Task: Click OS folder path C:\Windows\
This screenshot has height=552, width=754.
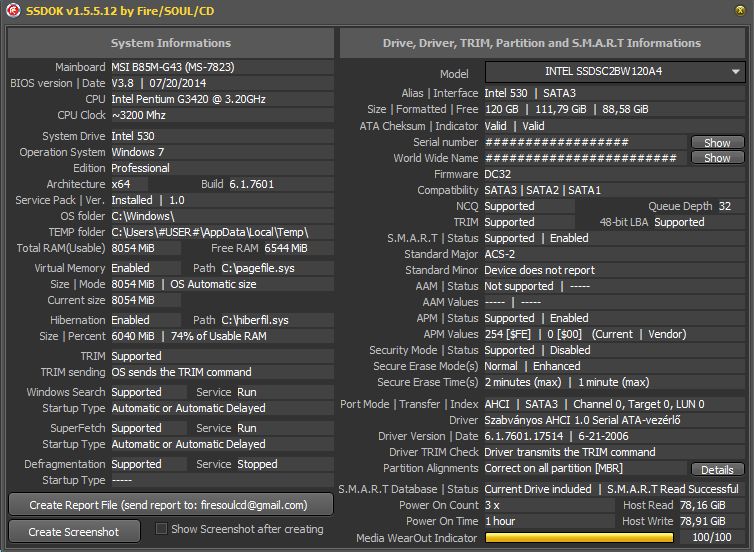Action: click(143, 216)
